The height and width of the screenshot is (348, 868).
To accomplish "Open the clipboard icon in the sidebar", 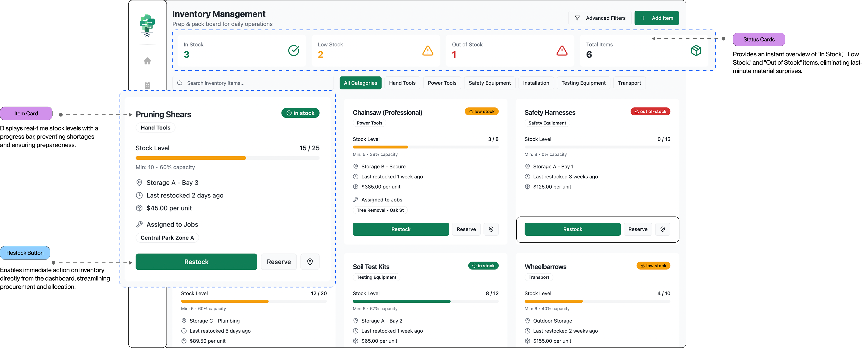I will coord(147,85).
